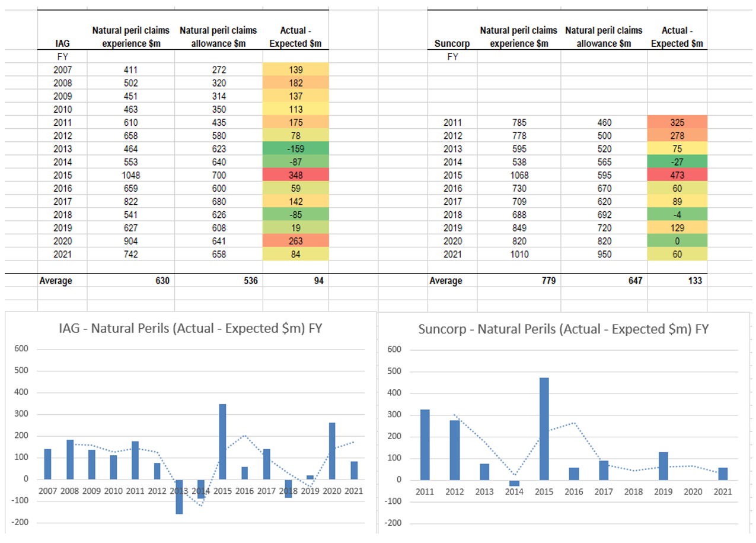Click IAG 2018 difference cell -85

pos(295,214)
